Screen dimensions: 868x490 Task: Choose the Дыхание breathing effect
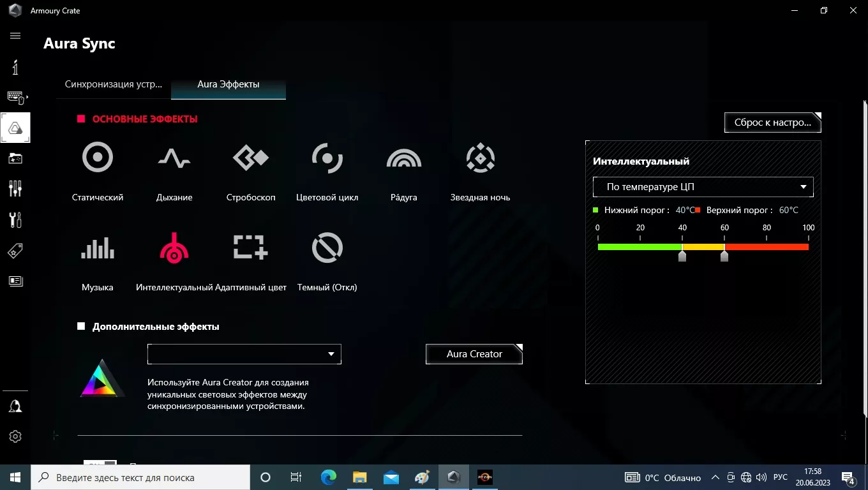coord(174,172)
